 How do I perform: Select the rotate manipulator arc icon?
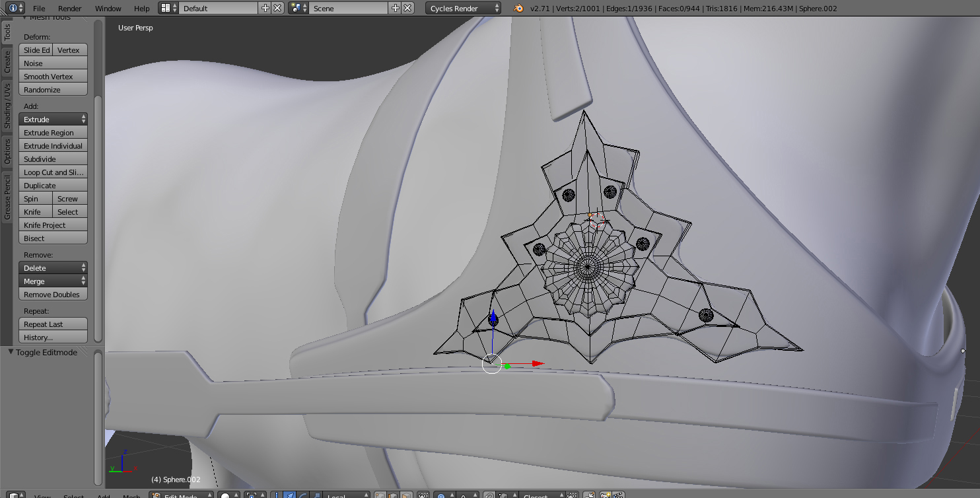tap(303, 495)
